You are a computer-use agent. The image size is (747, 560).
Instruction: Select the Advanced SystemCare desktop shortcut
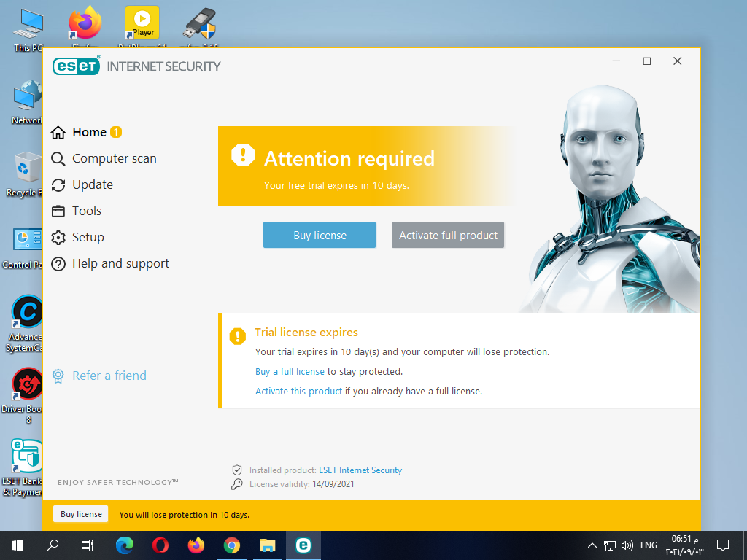coord(24,324)
